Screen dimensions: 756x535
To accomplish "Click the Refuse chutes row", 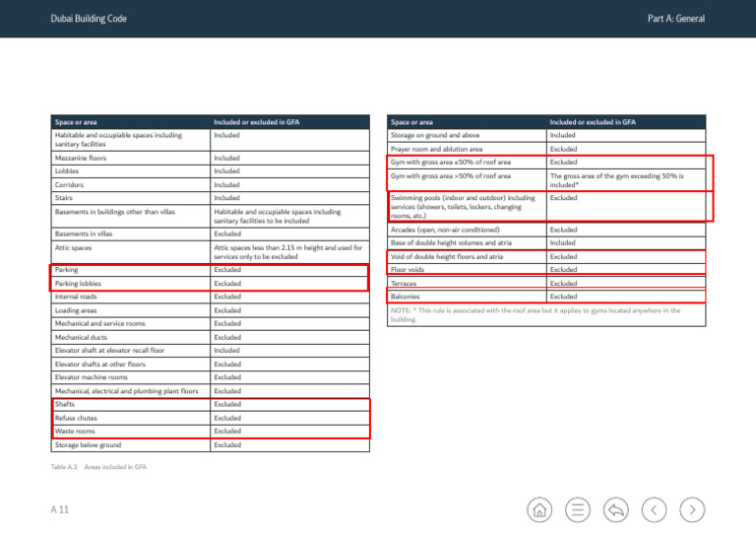I will tap(211, 419).
